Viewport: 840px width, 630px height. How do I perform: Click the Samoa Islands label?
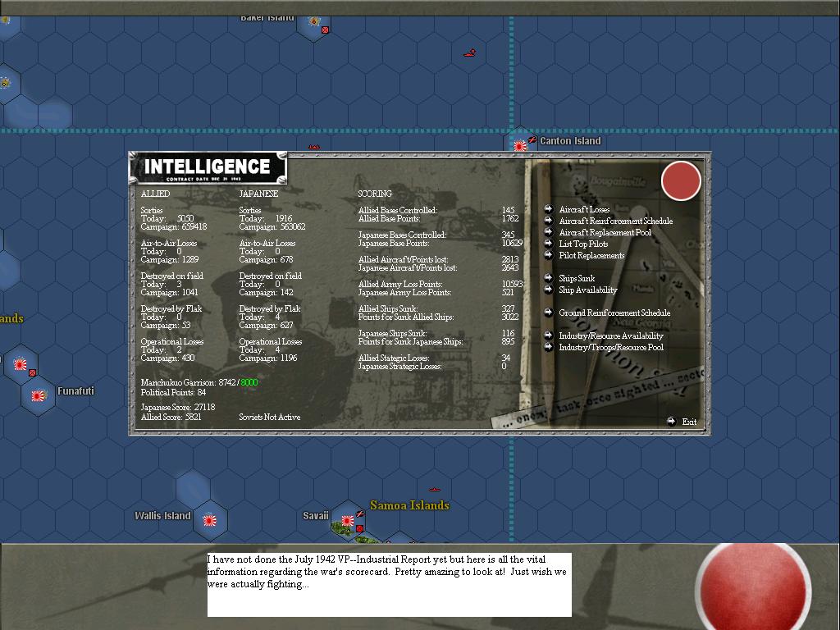click(409, 505)
